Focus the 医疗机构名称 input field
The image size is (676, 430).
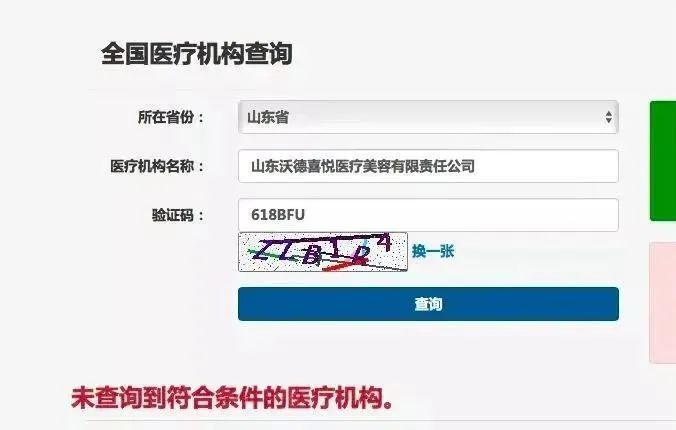click(428, 166)
